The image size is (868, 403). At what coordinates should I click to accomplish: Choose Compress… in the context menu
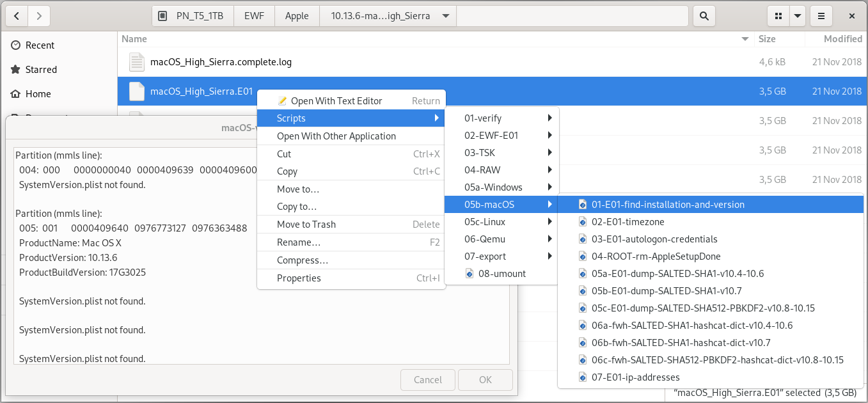[x=351, y=260]
